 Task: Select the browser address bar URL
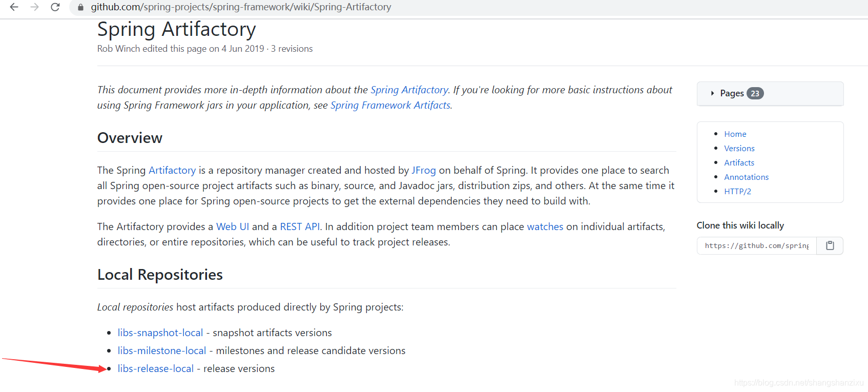241,7
